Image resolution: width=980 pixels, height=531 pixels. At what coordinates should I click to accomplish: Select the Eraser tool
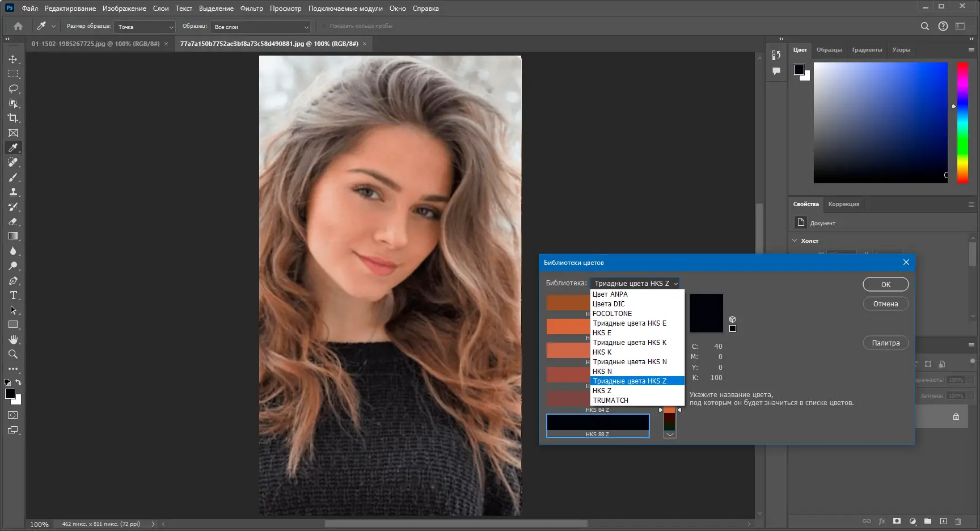point(13,222)
